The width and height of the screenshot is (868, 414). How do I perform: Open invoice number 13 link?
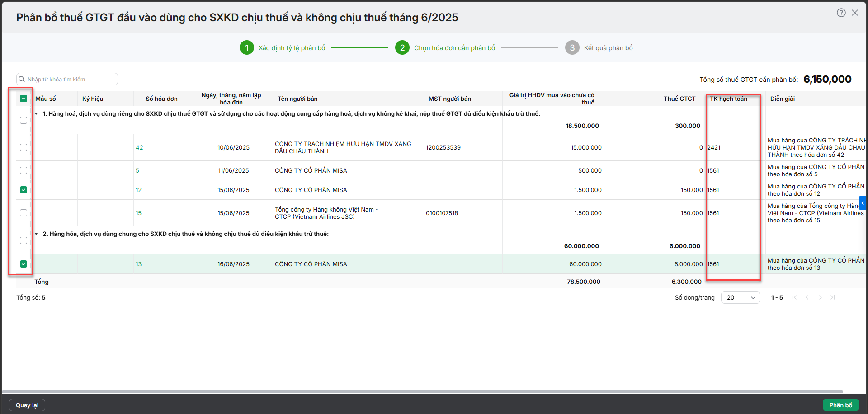[139, 264]
